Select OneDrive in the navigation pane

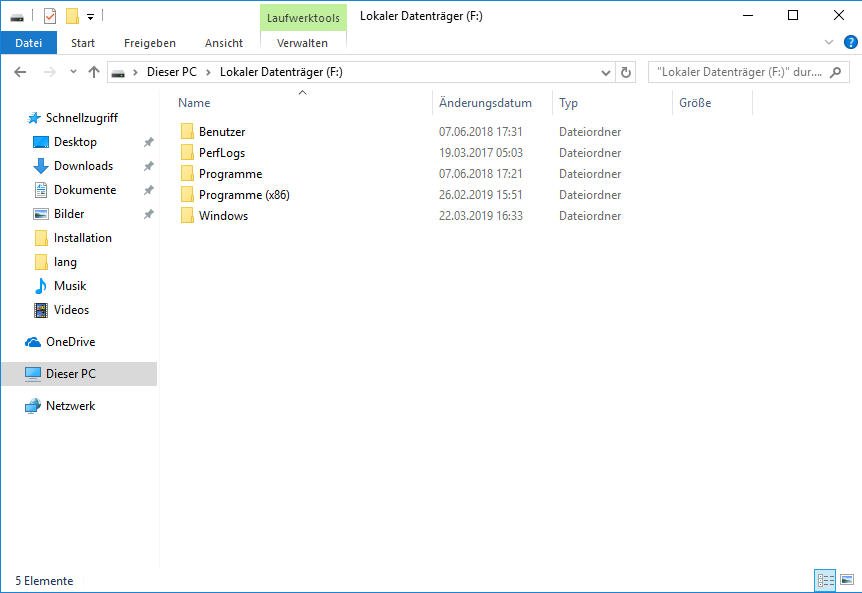click(x=70, y=342)
